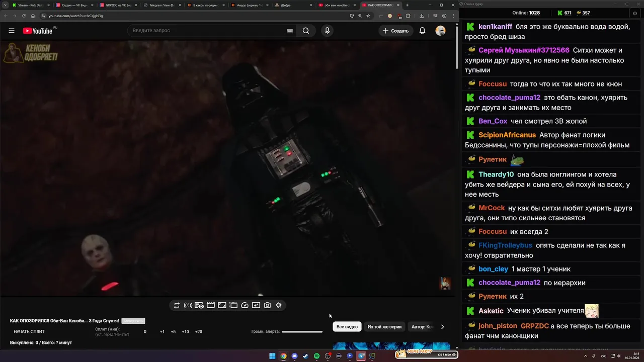Open Spotify from the taskbar
This screenshot has height=362, width=644.
point(316,356)
